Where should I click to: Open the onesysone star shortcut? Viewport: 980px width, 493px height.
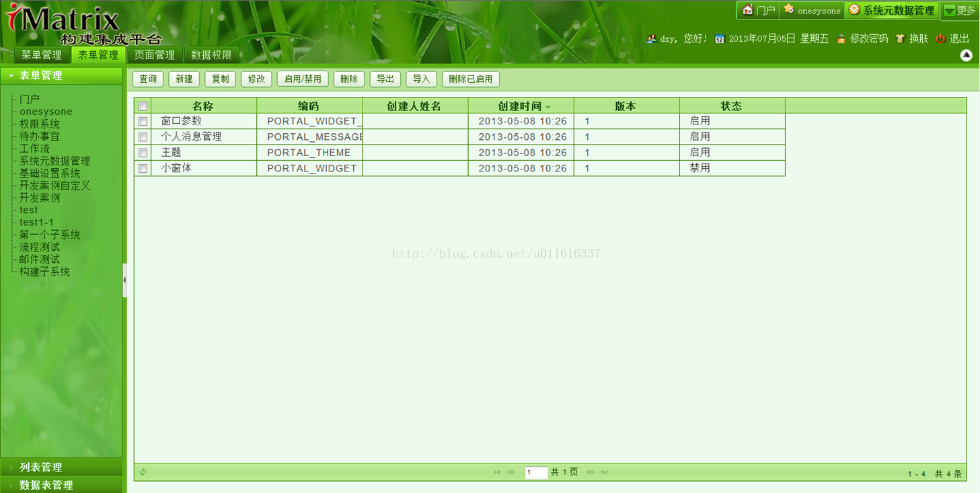(812, 10)
